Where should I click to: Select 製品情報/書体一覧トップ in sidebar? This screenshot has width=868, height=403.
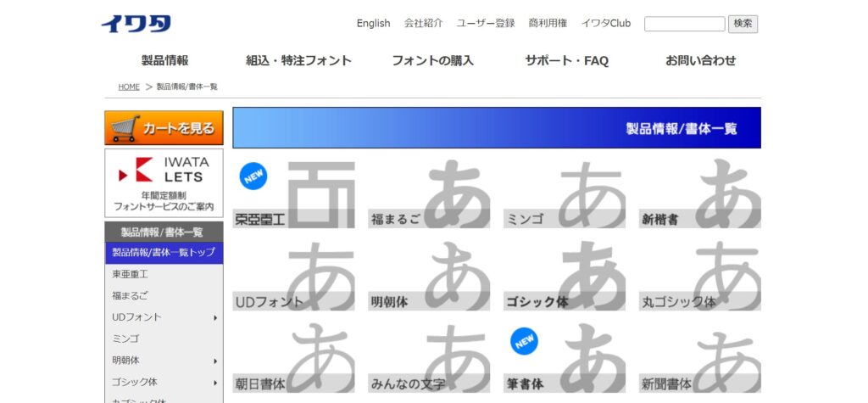tap(164, 253)
